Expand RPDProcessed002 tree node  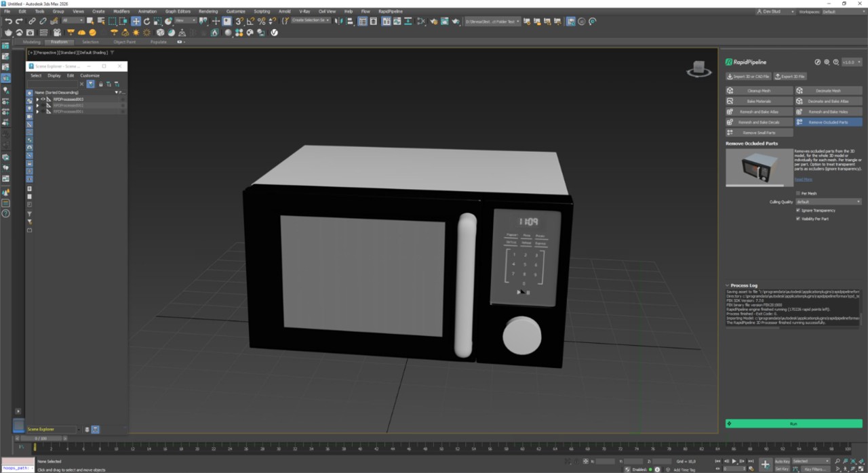[x=37, y=105]
